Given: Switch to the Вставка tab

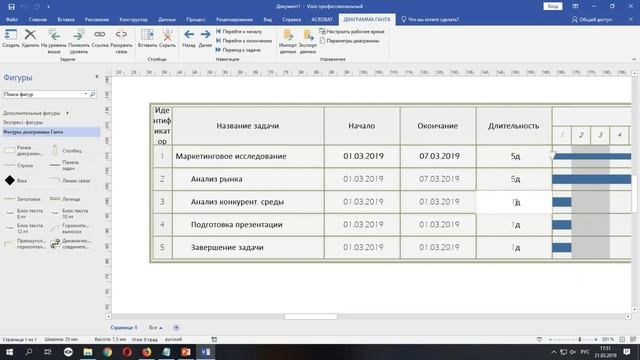Looking at the screenshot, I should click(66, 19).
